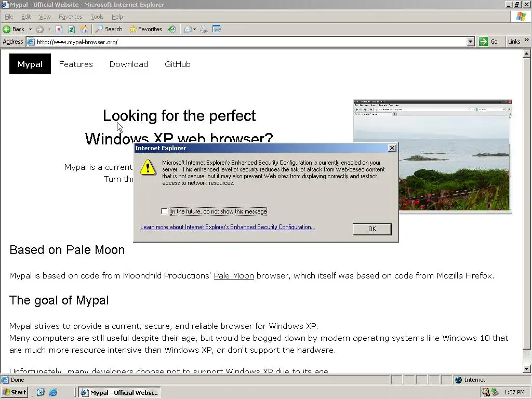Click the 1:37 PM system clock
Screen dimensions: 532x399
coord(514,393)
